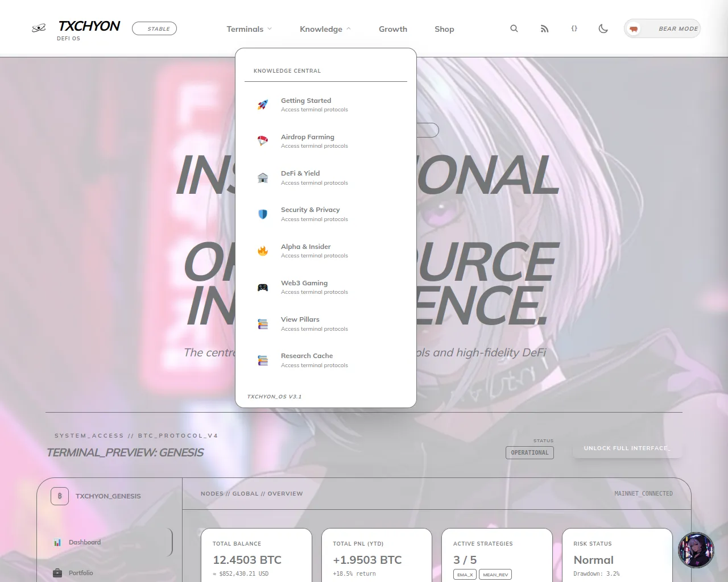Viewport: 728px width, 582px height.
Task: Click the TXCHYON_OS V3.1 footer text
Action: click(274, 397)
